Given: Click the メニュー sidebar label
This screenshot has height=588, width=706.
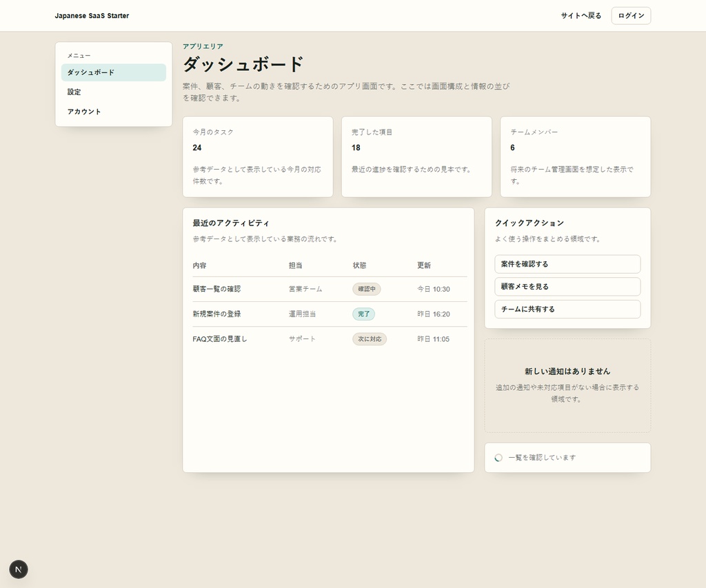Looking at the screenshot, I should pyautogui.click(x=79, y=56).
